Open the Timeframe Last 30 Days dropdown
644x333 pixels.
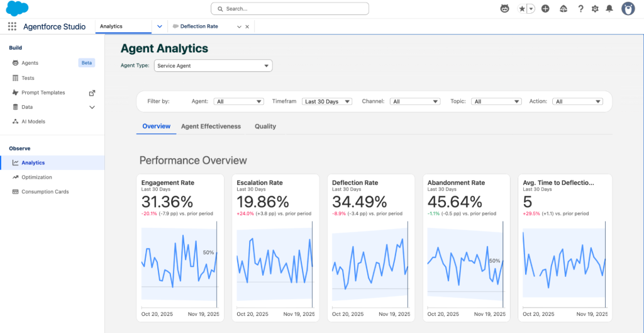(x=327, y=101)
